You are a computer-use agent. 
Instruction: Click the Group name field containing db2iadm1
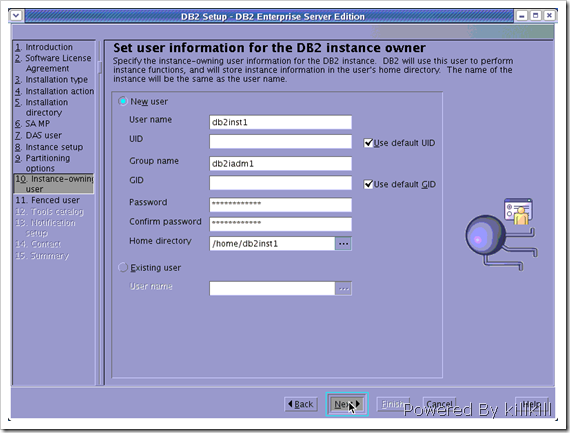pyautogui.click(x=281, y=164)
